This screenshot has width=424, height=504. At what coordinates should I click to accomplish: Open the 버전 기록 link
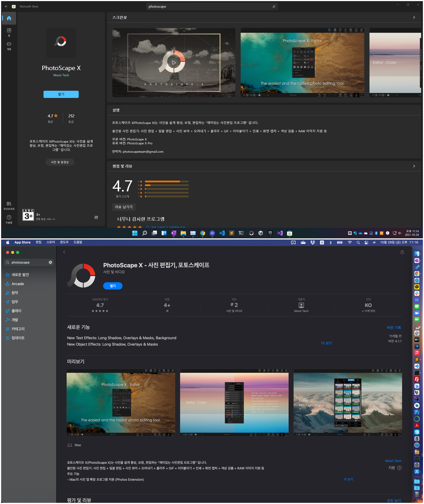[x=393, y=327]
